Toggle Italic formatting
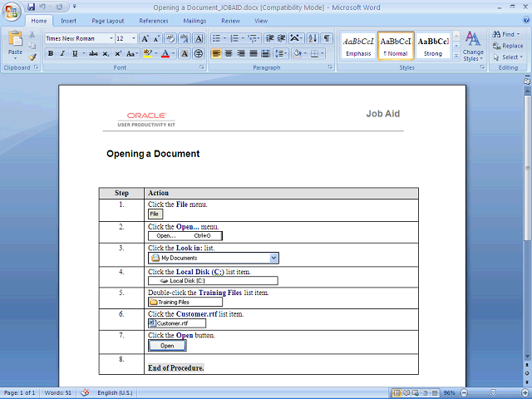This screenshot has width=532, height=399. (62, 53)
